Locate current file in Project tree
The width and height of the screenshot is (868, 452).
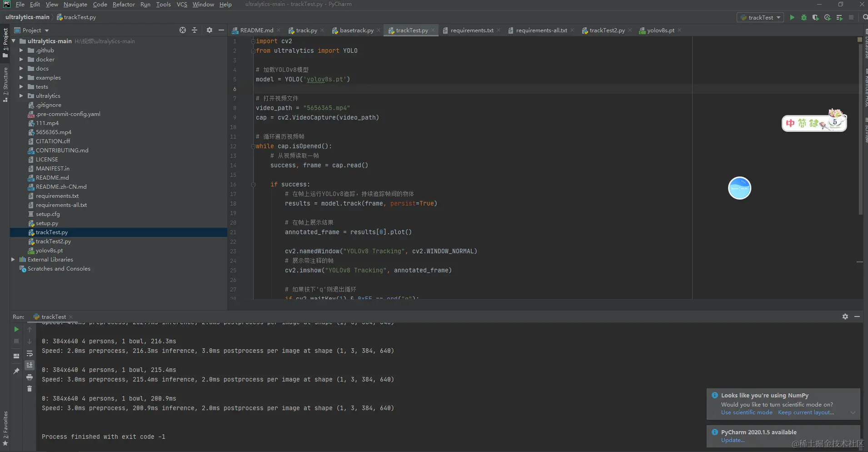click(183, 30)
